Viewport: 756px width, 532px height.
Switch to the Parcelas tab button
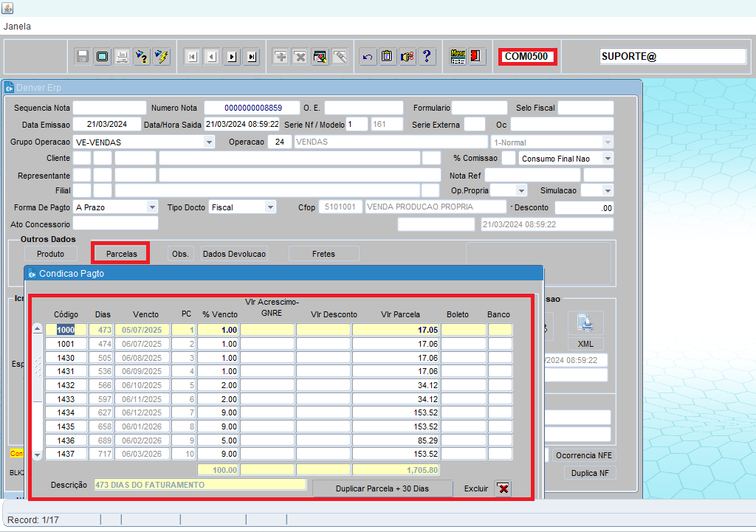click(x=121, y=254)
